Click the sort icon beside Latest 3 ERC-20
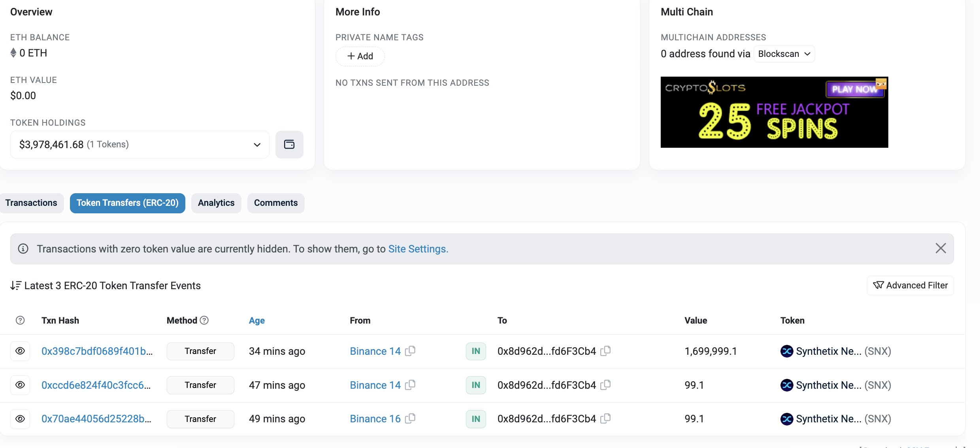 (15, 285)
